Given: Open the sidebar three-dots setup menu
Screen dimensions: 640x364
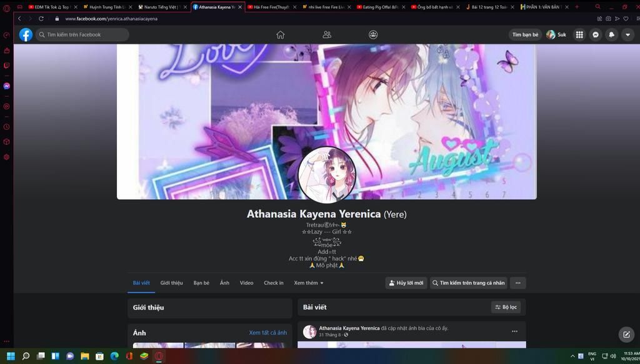Looking at the screenshot, I should 6,342.
